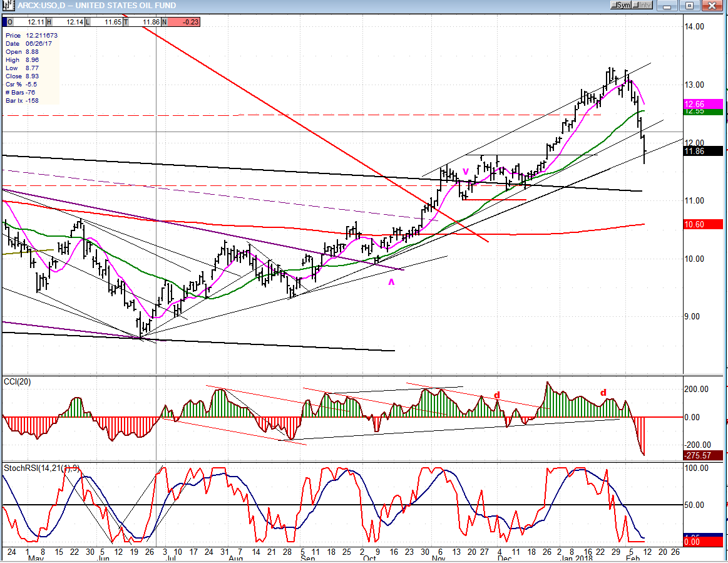Click the second red 'd' marker in CCI panel
The height and width of the screenshot is (563, 728).
pyautogui.click(x=603, y=393)
